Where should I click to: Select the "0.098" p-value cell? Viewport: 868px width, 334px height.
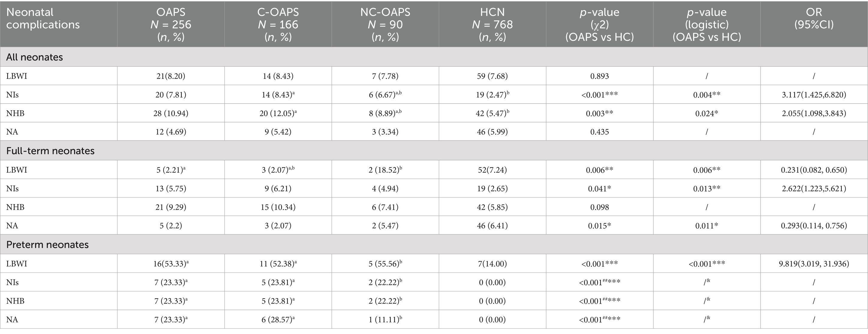coord(600,207)
